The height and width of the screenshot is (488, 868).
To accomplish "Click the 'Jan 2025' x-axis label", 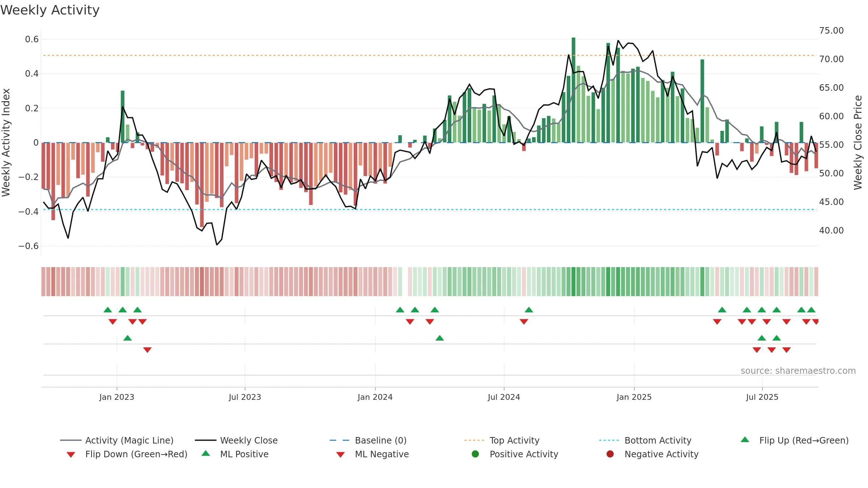I will tap(634, 397).
